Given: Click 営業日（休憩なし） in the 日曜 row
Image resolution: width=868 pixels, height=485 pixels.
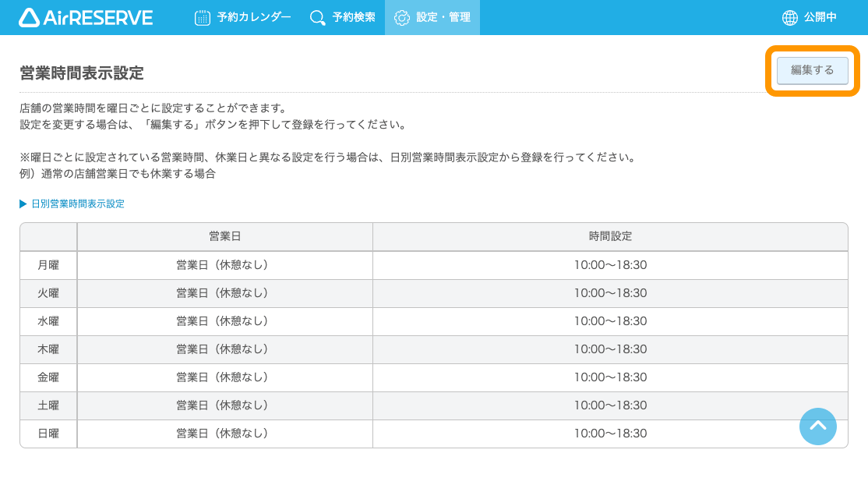Looking at the screenshot, I should pyautogui.click(x=222, y=434).
